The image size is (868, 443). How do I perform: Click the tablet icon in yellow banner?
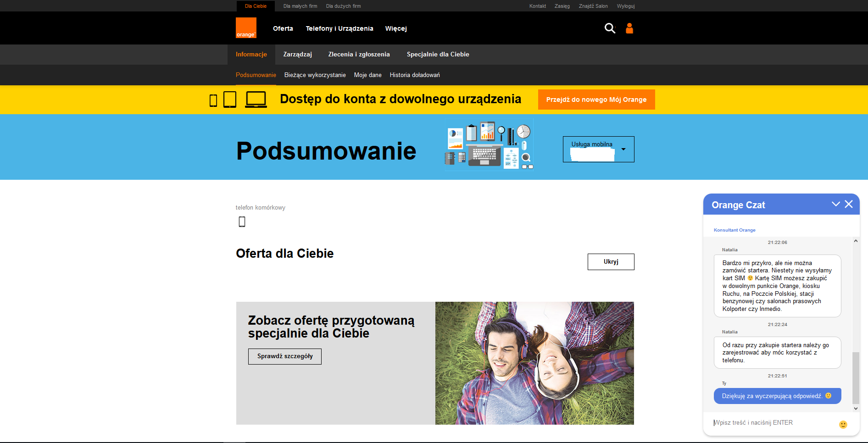(x=230, y=100)
